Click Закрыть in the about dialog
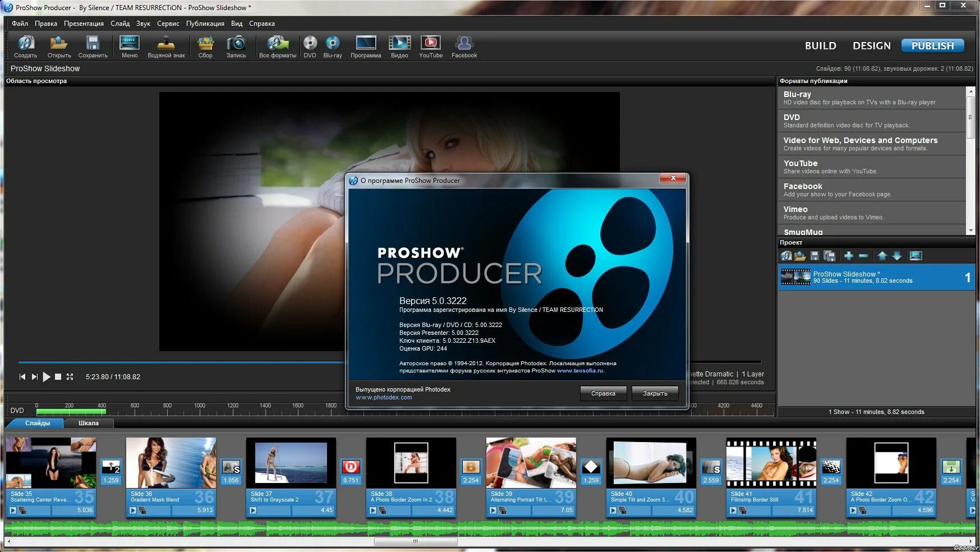 [655, 393]
